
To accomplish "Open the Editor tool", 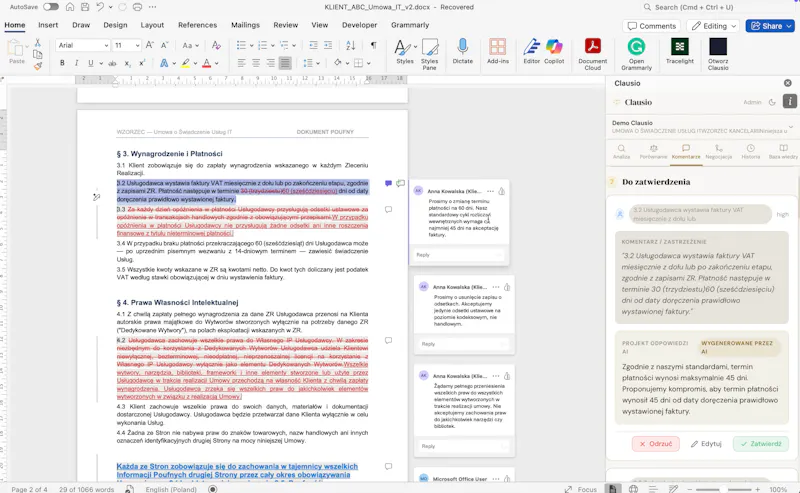I will (x=531, y=51).
